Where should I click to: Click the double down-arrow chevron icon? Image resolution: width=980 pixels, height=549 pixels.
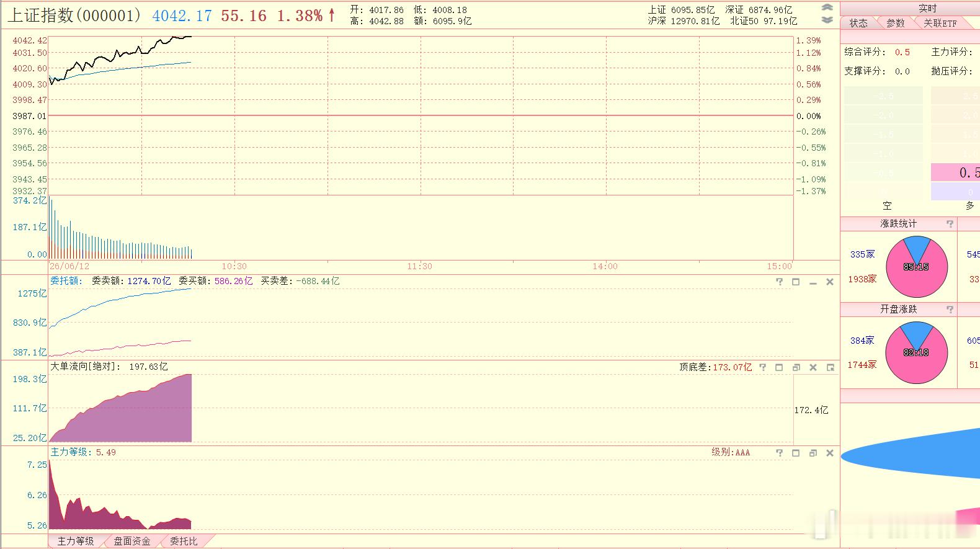pos(827,20)
